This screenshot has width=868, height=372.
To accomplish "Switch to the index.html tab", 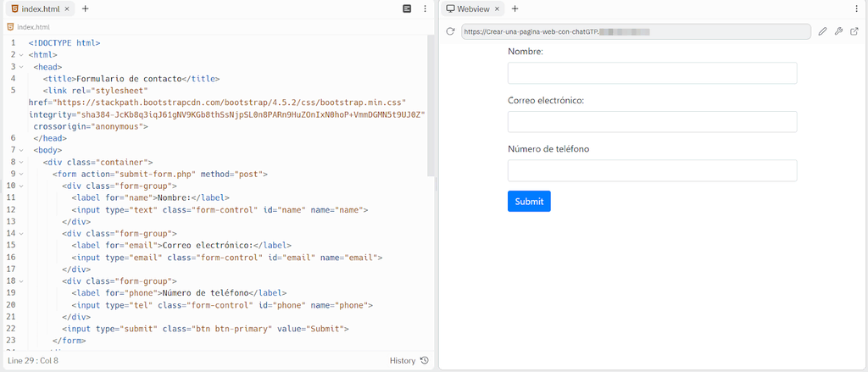I will tap(40, 8).
